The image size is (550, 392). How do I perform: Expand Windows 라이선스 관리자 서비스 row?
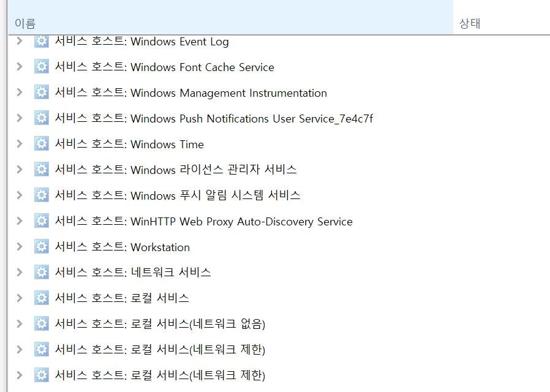coord(20,169)
